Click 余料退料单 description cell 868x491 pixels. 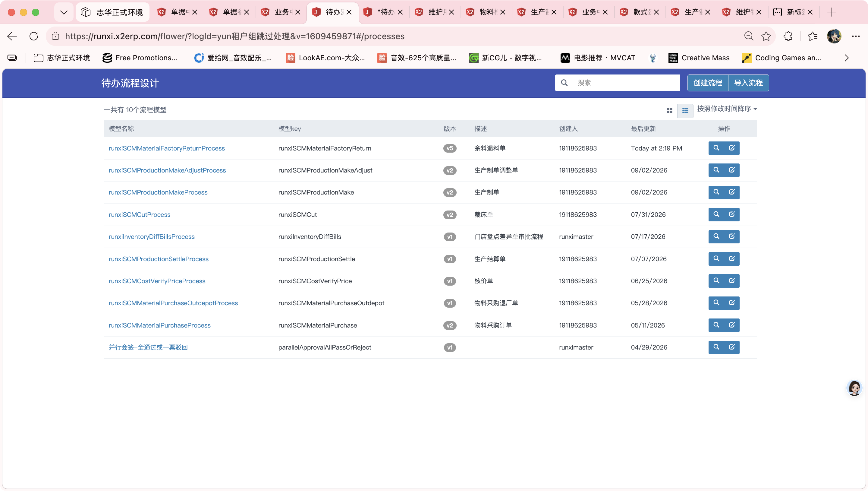(489, 148)
